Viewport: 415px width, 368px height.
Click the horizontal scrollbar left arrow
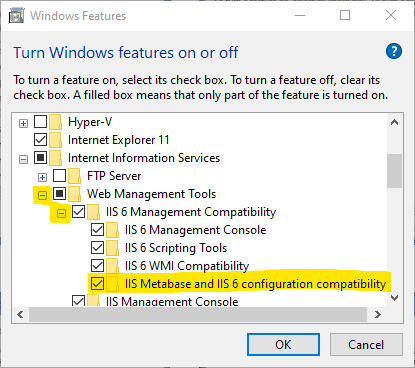tap(21, 314)
